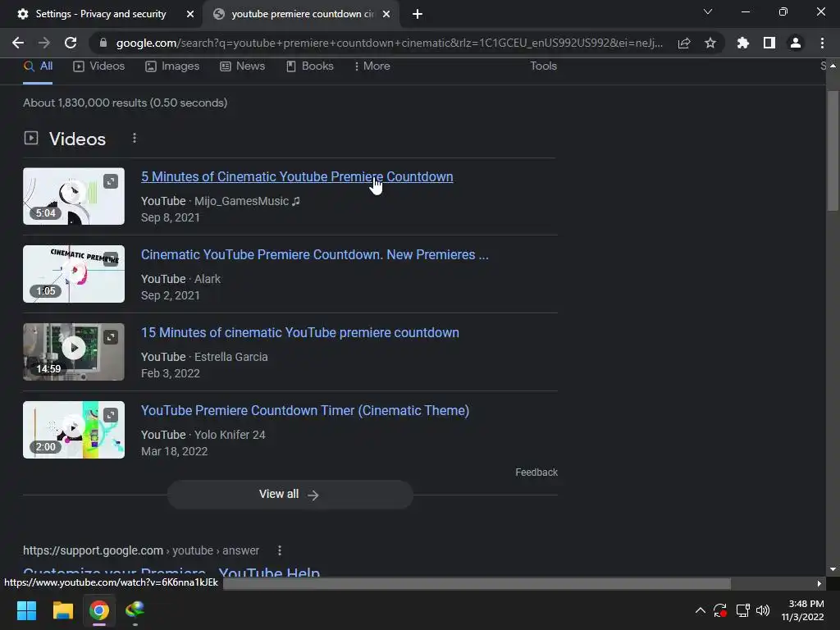Viewport: 840px width, 630px height.
Task: Open the colorful globe app in taskbar
Action: (135, 610)
